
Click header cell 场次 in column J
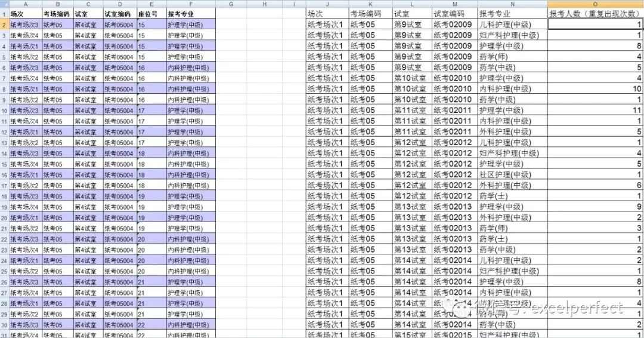(327, 14)
